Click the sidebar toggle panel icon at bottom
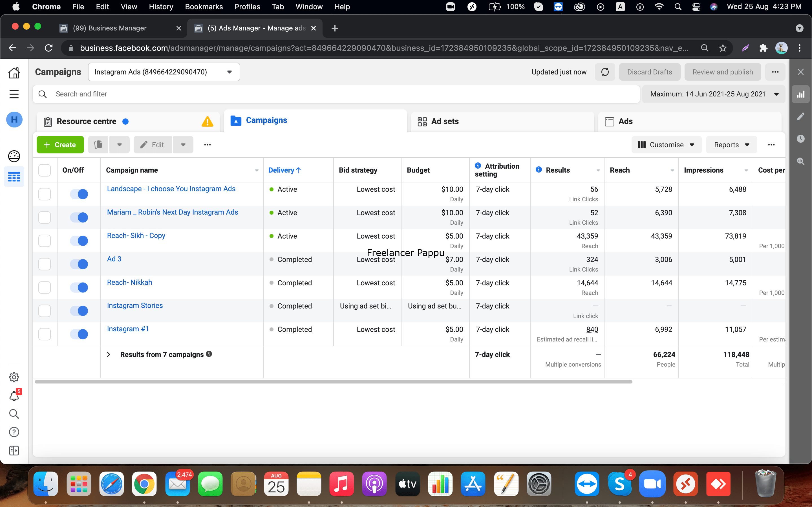 tap(14, 451)
